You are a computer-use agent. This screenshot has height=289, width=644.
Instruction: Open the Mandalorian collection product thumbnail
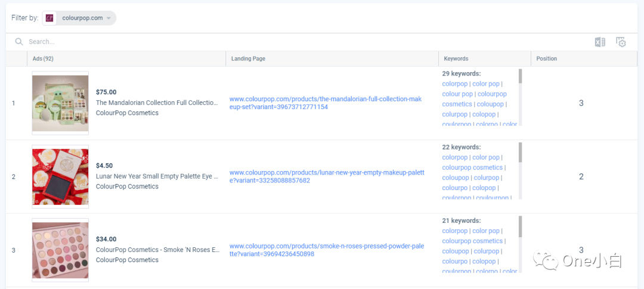(60, 103)
